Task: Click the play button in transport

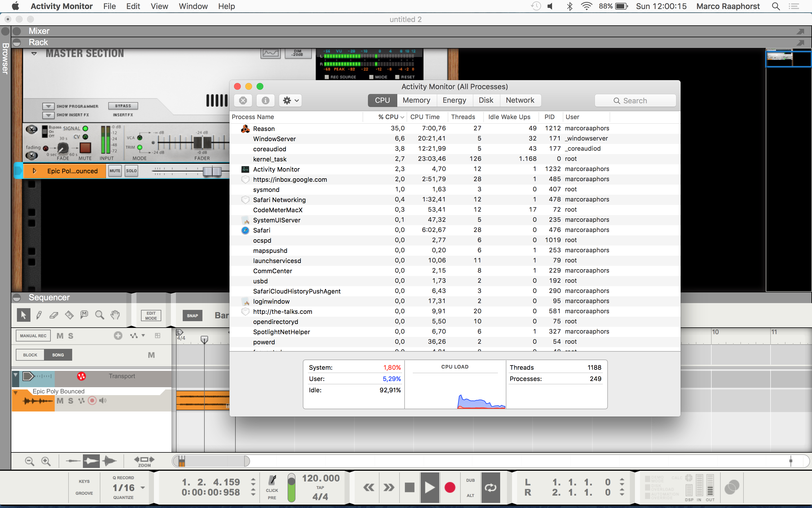Action: click(430, 487)
